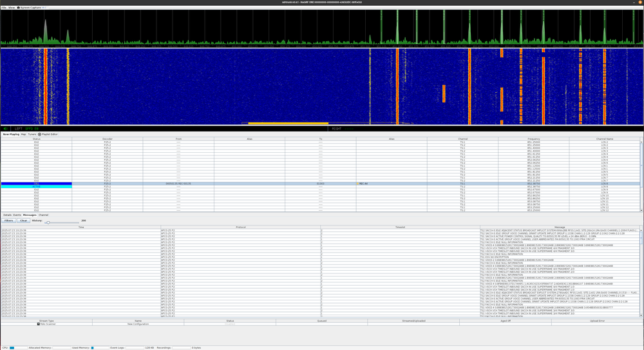Click the Time header in messages table
644x350 pixels.
pos(81,227)
